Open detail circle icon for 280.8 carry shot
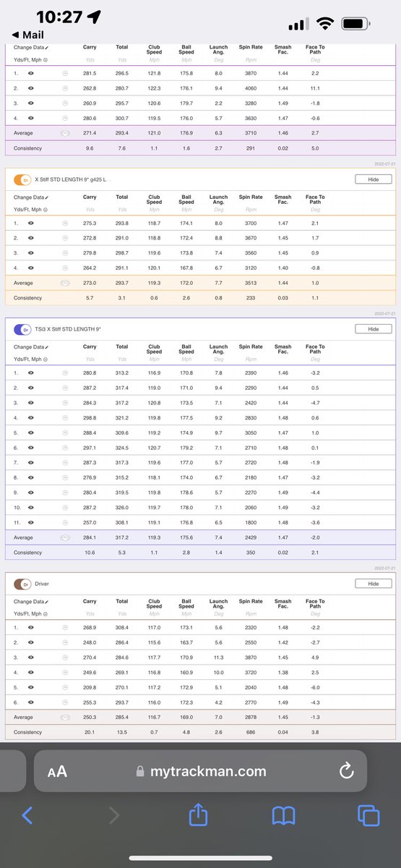Image resolution: width=401 pixels, height=868 pixels. (x=66, y=373)
